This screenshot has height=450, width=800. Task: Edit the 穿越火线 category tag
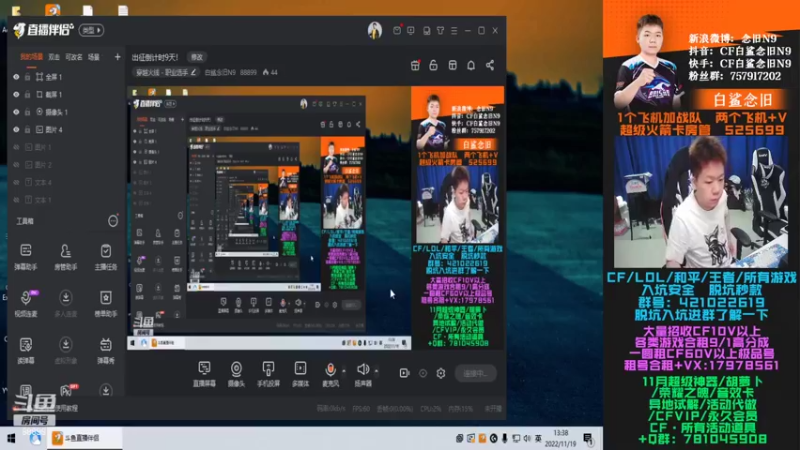point(166,72)
